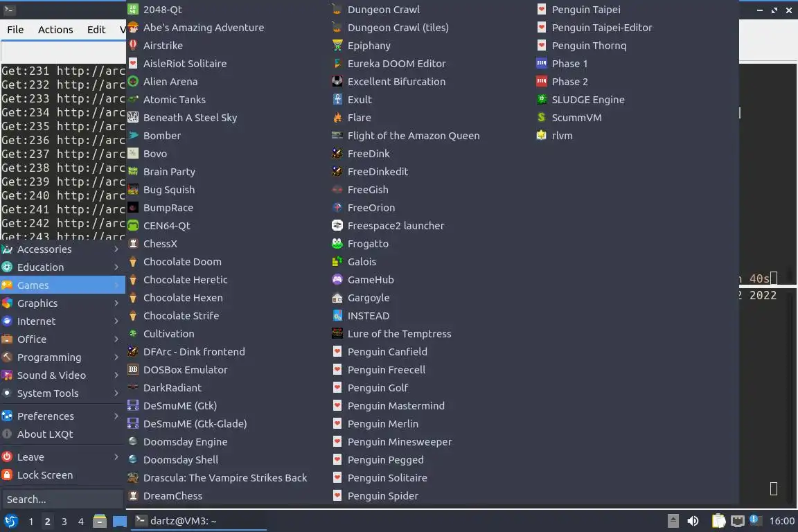Screen dimensions: 798x532
Task: Open file manager from panel
Action: coord(100,522)
